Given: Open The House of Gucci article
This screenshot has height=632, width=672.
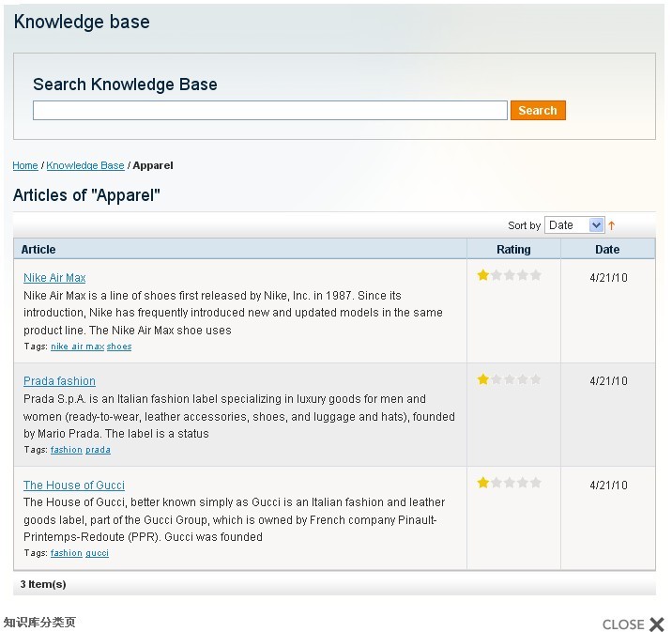Looking at the screenshot, I should [x=74, y=485].
